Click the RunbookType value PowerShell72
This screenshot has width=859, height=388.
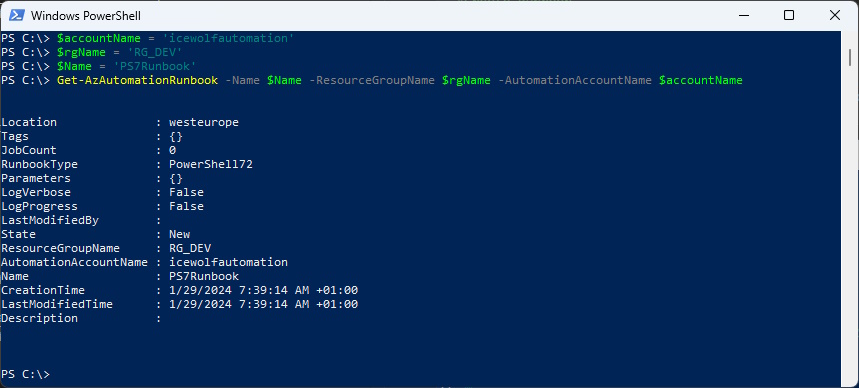pyautogui.click(x=211, y=164)
